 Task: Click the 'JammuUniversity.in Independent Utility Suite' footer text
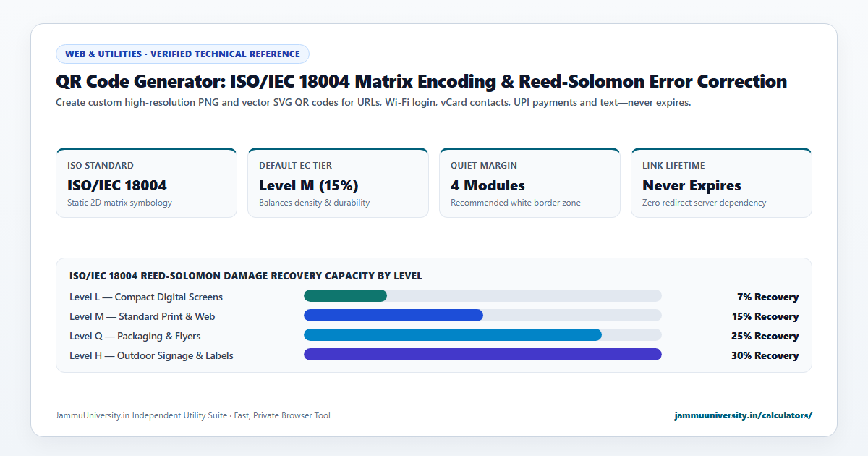click(193, 415)
